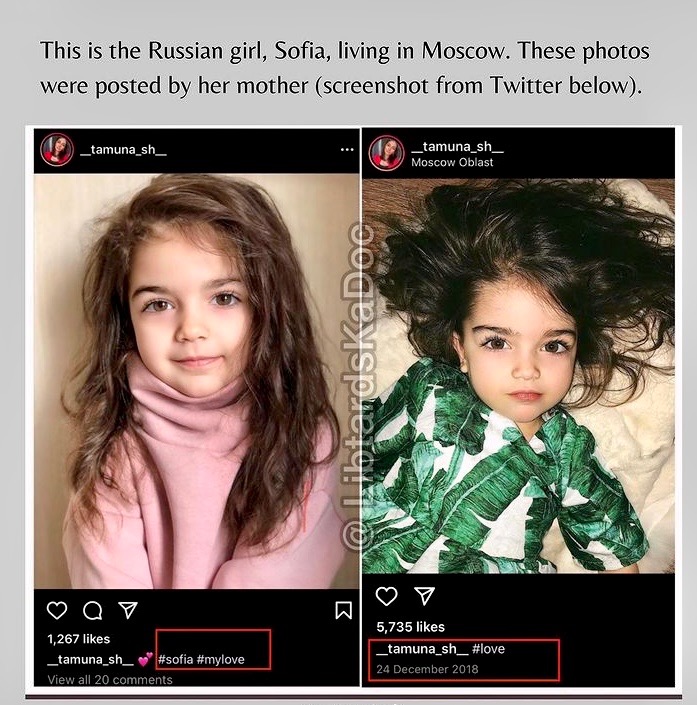Share the left post using paper plane
Screen dimensions: 697x705
(127, 610)
